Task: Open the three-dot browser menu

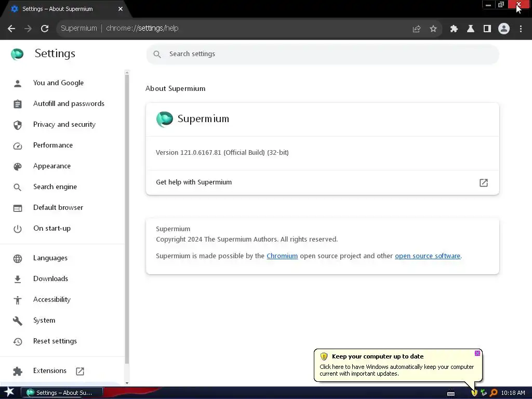Action: (521, 29)
